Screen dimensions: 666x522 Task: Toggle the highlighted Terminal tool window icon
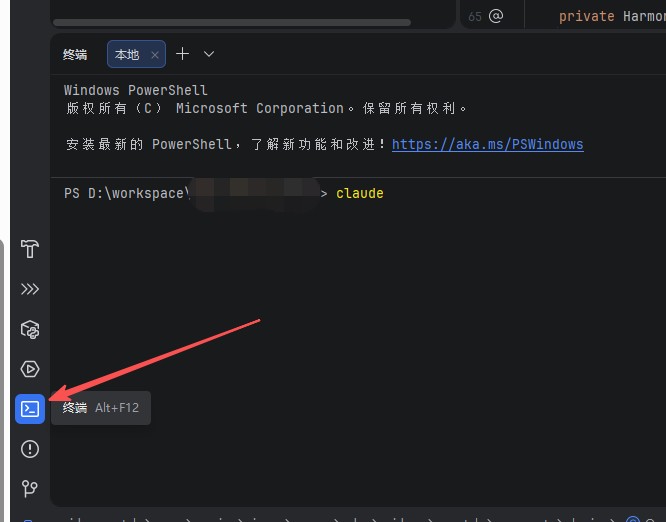tap(30, 409)
